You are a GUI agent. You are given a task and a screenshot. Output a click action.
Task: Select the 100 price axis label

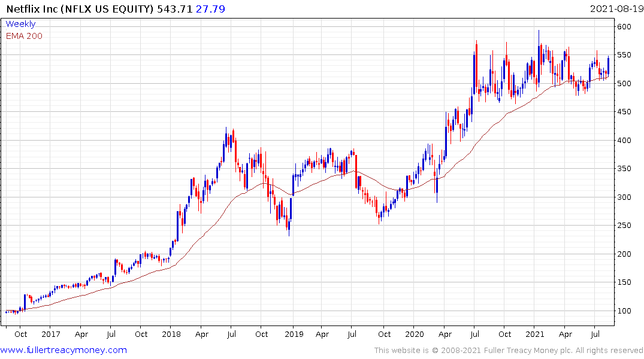pyautogui.click(x=624, y=311)
